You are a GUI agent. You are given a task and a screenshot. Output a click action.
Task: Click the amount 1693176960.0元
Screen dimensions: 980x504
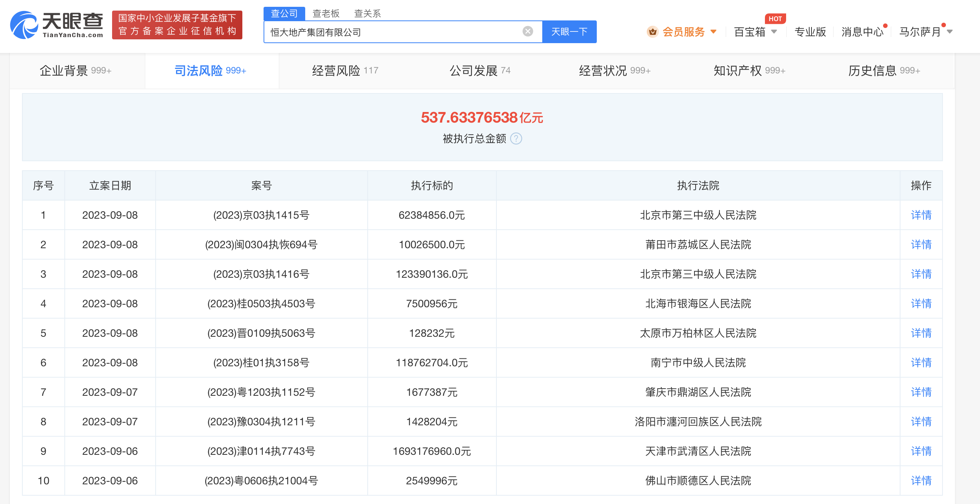coord(432,451)
